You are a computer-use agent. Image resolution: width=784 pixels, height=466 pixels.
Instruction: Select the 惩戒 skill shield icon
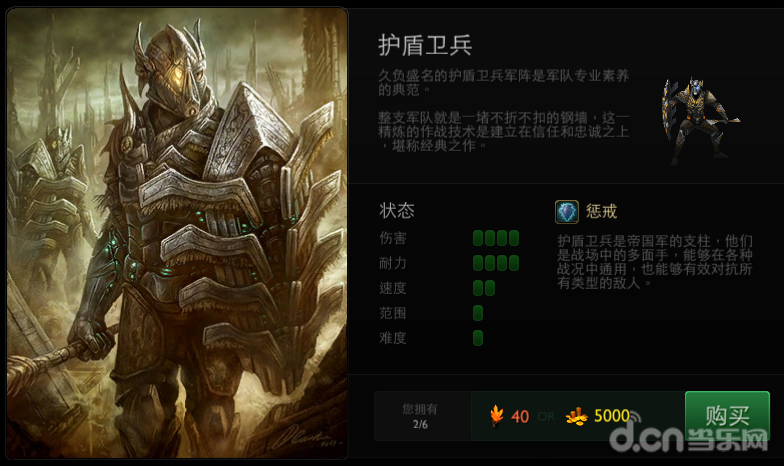pyautogui.click(x=567, y=212)
